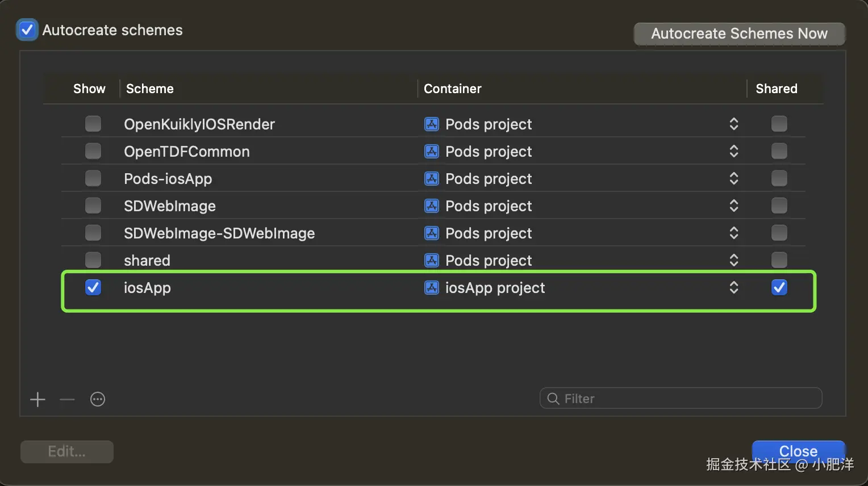This screenshot has width=868, height=486.
Task: Open container dropdown for OpenKuiklyIOSRender scheme
Action: 733,124
